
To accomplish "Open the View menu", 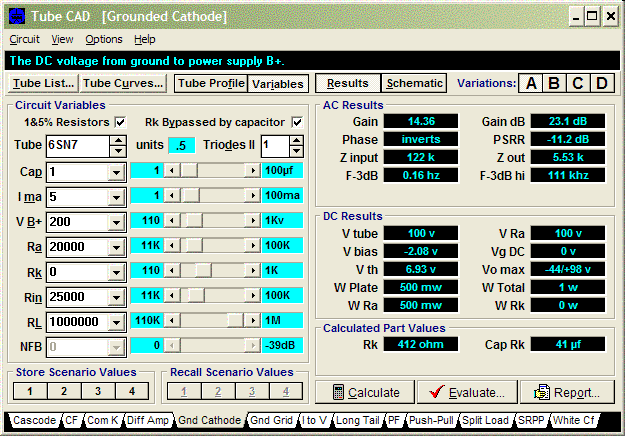I will [62, 39].
